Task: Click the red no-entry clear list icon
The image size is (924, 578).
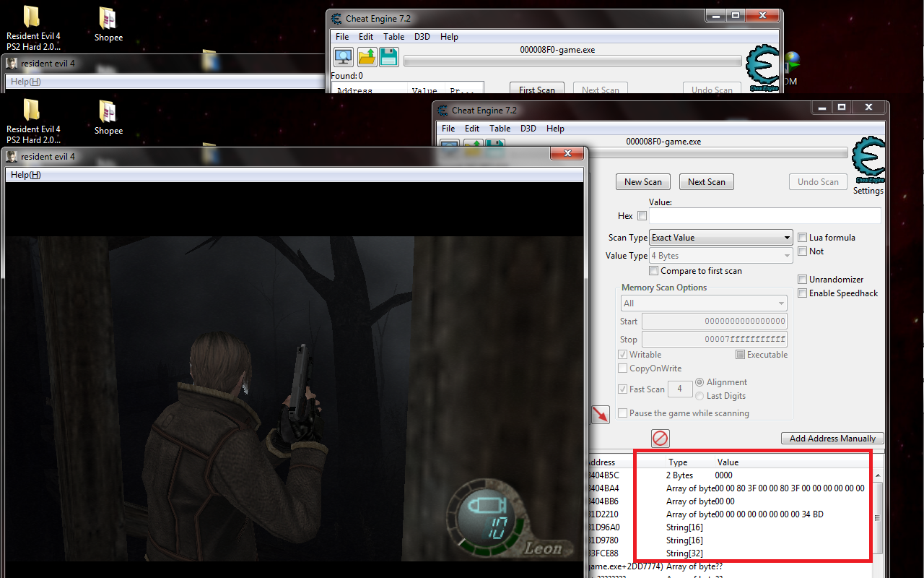Action: (660, 438)
